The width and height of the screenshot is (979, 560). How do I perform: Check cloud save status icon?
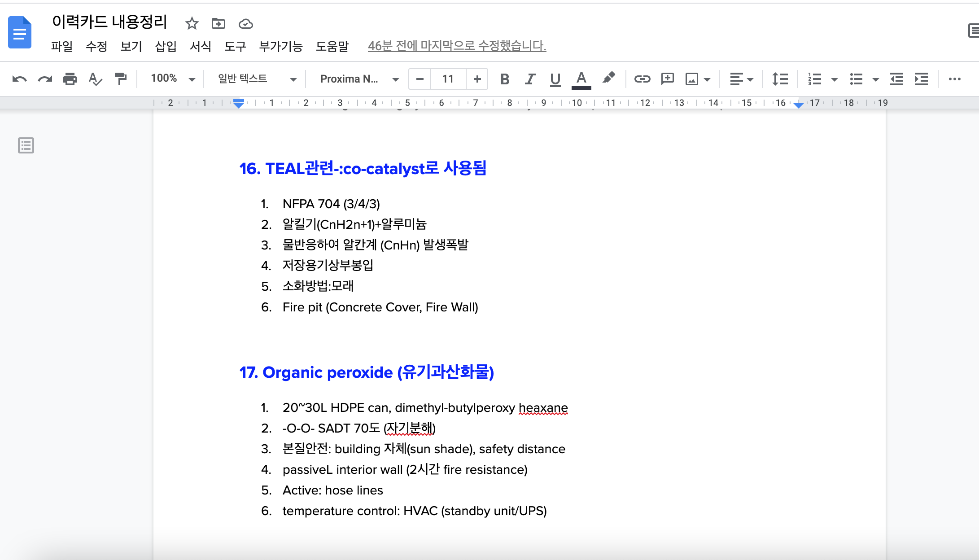[245, 24]
